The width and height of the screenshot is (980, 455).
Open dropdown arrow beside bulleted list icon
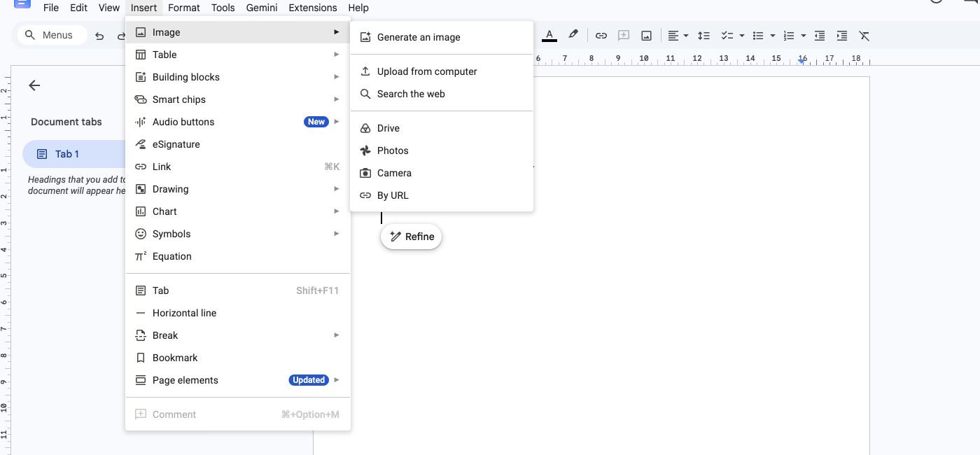[x=772, y=36]
